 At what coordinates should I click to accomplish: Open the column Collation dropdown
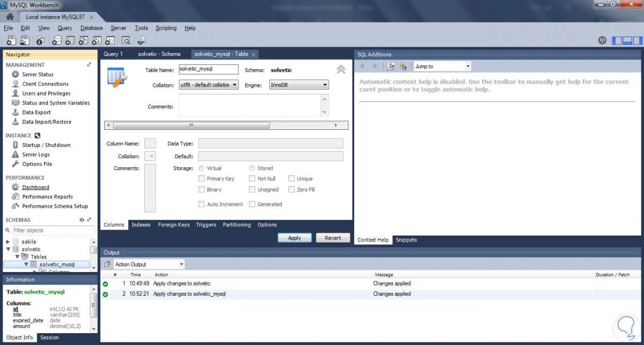click(x=150, y=156)
